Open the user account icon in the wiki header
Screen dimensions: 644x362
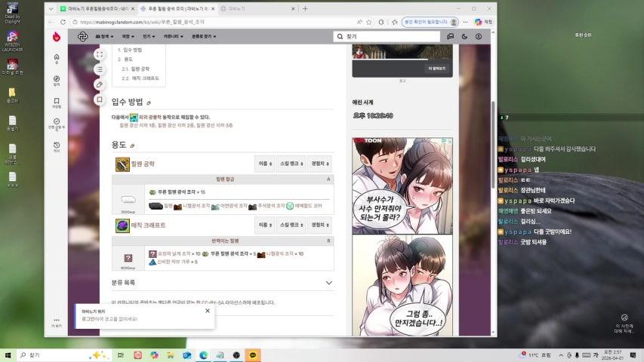479,36
